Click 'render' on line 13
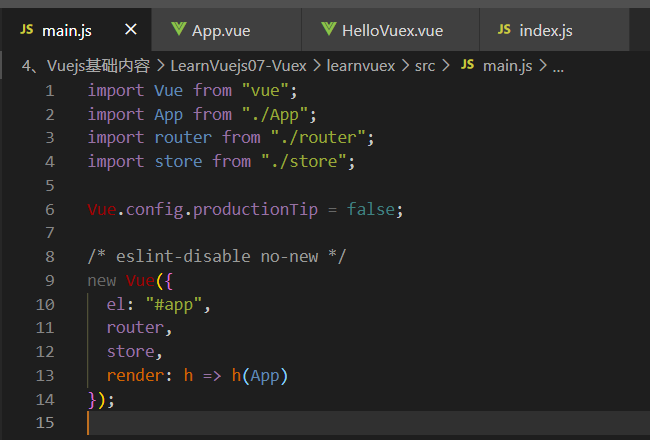The height and width of the screenshot is (440, 650). pyautogui.click(x=135, y=376)
